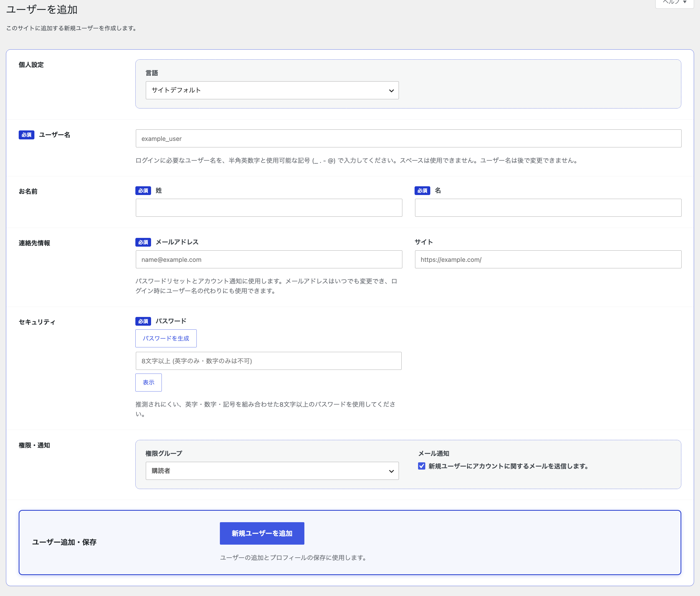Image resolution: width=700 pixels, height=596 pixels.
Task: Click the ユーザー追加・保存 label
Action: (65, 542)
